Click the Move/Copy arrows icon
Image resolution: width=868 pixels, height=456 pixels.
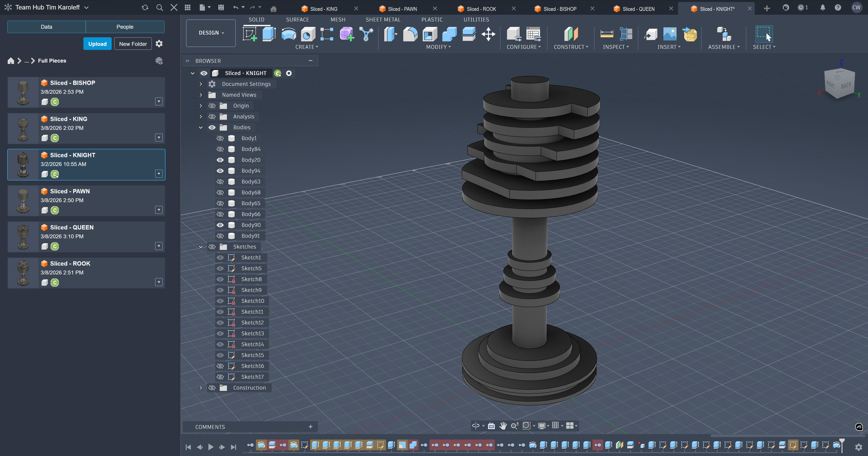coord(488,34)
